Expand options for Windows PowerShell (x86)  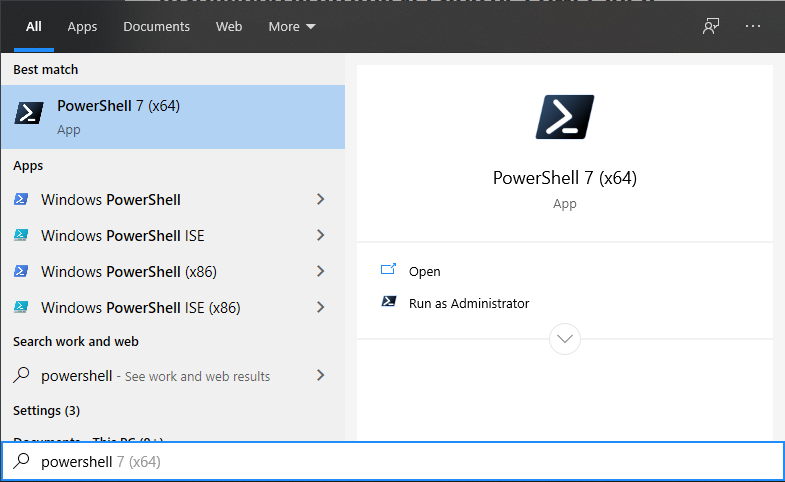[x=320, y=271]
